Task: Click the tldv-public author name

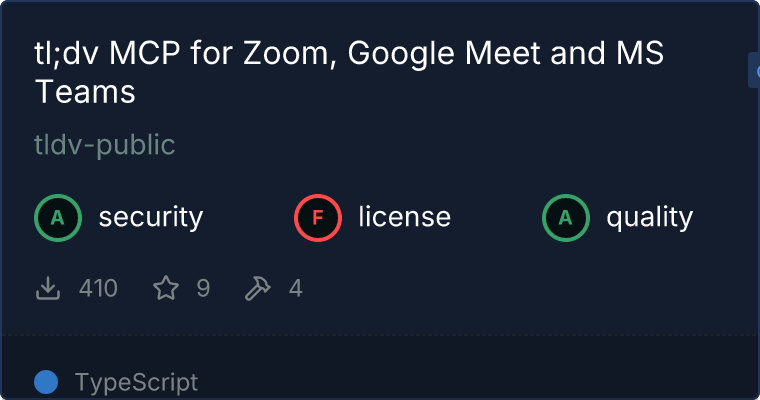Action: click(x=105, y=145)
